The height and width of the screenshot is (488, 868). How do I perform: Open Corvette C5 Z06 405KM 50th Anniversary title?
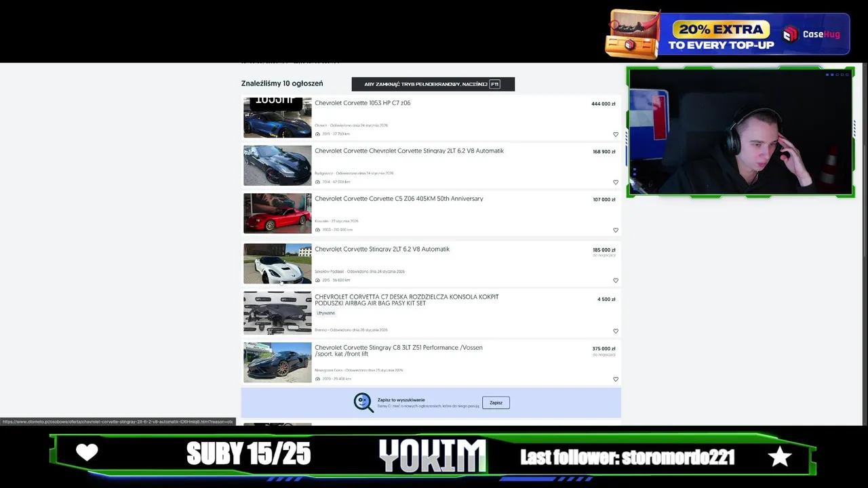(x=399, y=199)
